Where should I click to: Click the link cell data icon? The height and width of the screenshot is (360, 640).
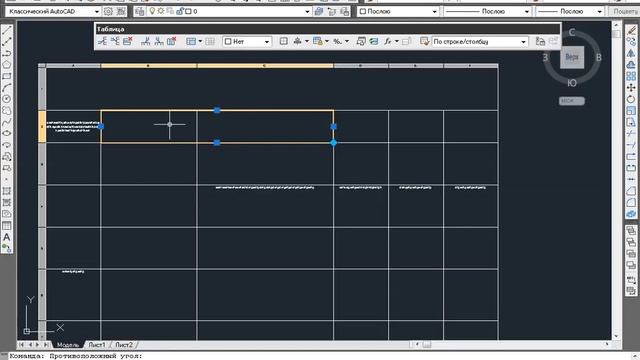(540, 41)
